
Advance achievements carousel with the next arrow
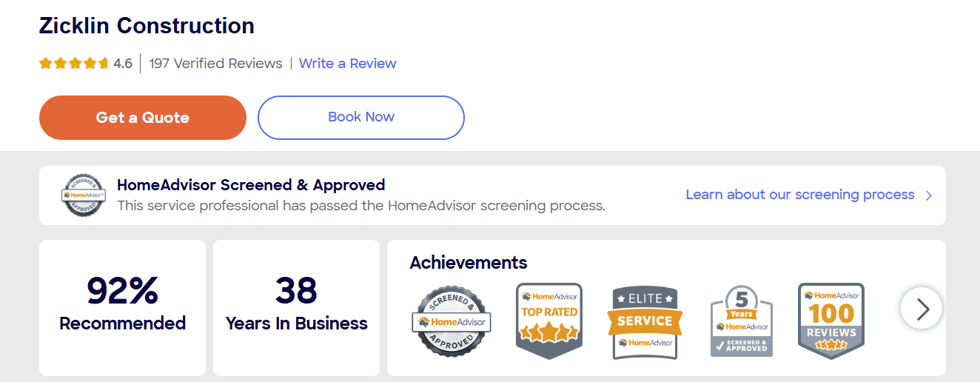point(922,308)
